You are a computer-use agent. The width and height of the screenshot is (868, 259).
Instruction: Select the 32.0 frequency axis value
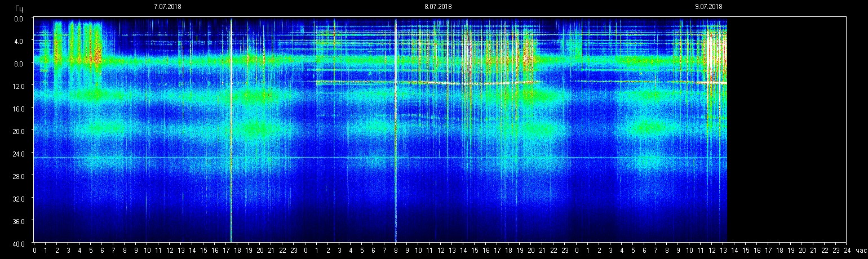pyautogui.click(x=18, y=199)
